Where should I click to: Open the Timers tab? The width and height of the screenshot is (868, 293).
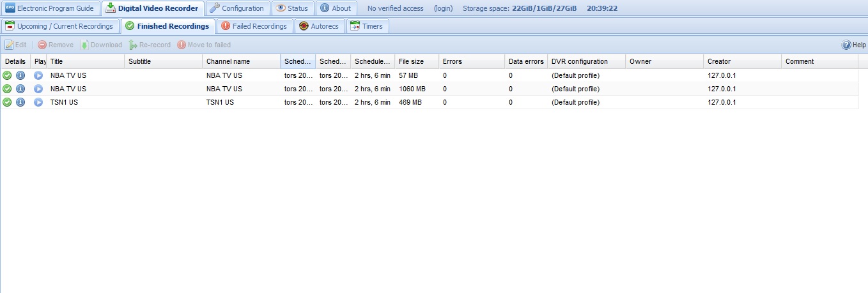[x=367, y=26]
